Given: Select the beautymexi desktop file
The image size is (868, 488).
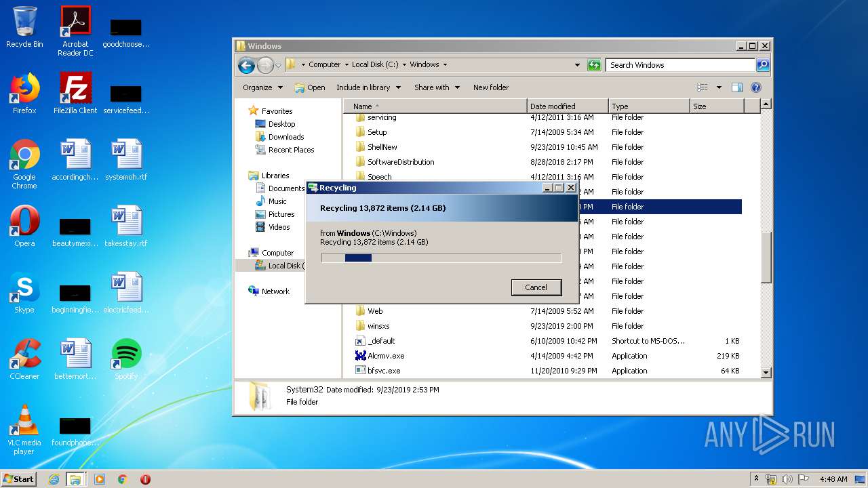Looking at the screenshot, I should pyautogui.click(x=75, y=232).
